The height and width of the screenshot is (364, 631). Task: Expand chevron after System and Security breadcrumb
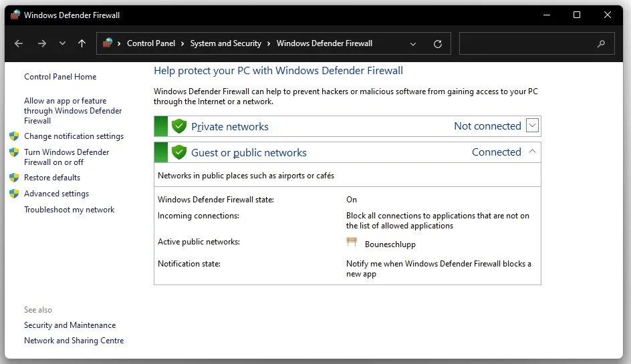point(269,44)
